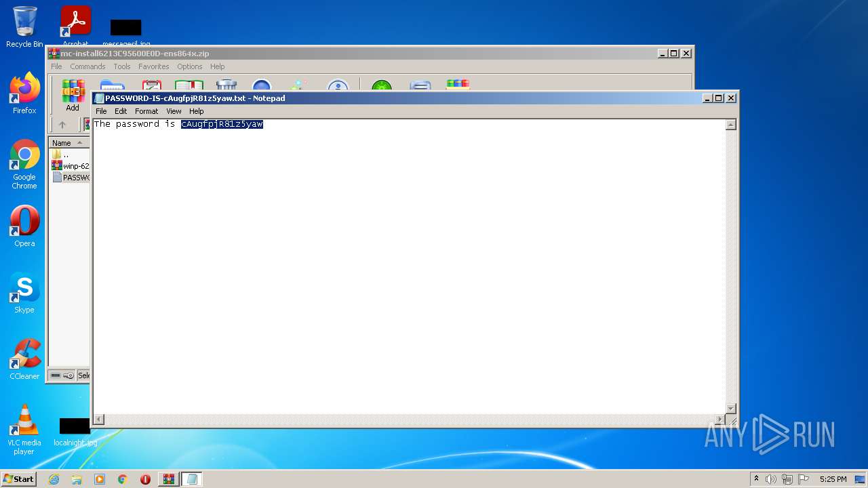The height and width of the screenshot is (488, 868).
Task: Select the localnight.jpg desktop file
Action: (x=75, y=431)
